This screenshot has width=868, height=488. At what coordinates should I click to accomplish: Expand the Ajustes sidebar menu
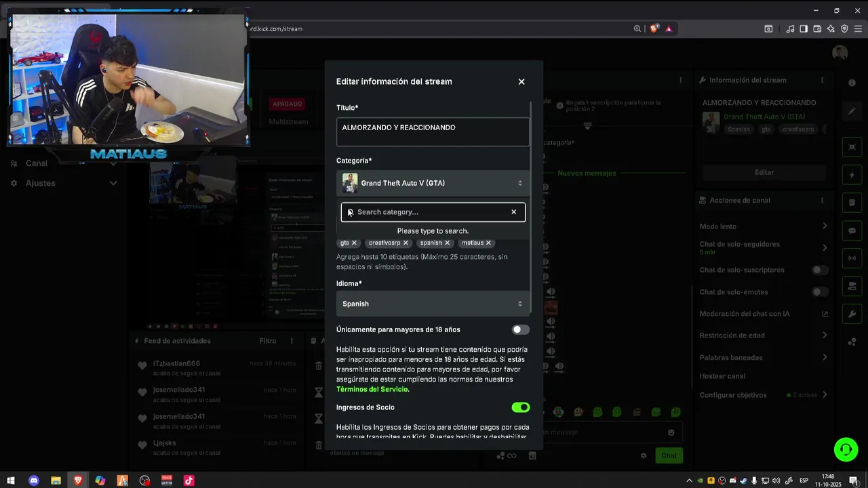pyautogui.click(x=64, y=183)
